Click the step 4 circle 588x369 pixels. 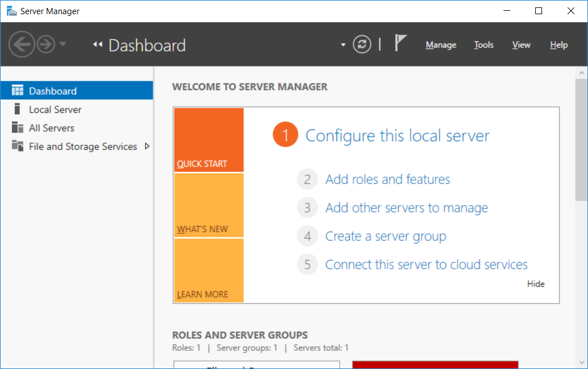[x=307, y=236]
